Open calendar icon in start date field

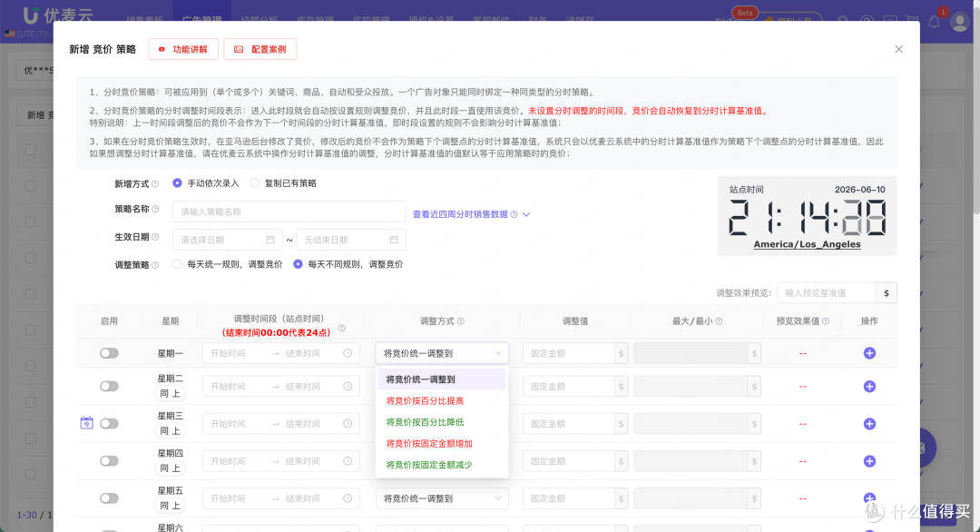click(270, 240)
